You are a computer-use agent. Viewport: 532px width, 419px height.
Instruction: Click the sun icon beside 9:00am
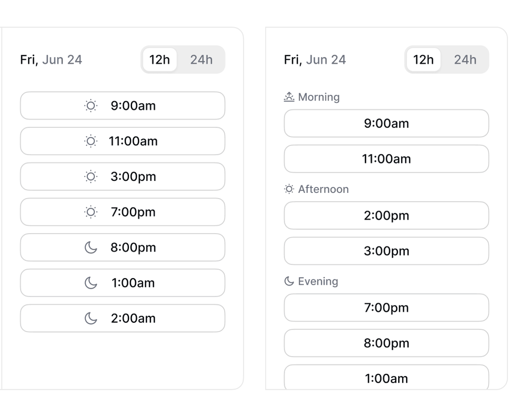coord(90,106)
